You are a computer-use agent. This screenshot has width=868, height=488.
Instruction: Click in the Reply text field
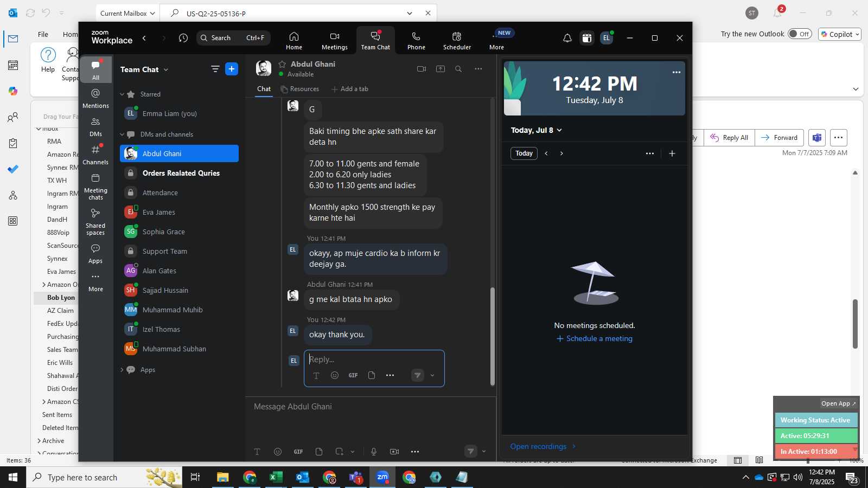coord(374,359)
